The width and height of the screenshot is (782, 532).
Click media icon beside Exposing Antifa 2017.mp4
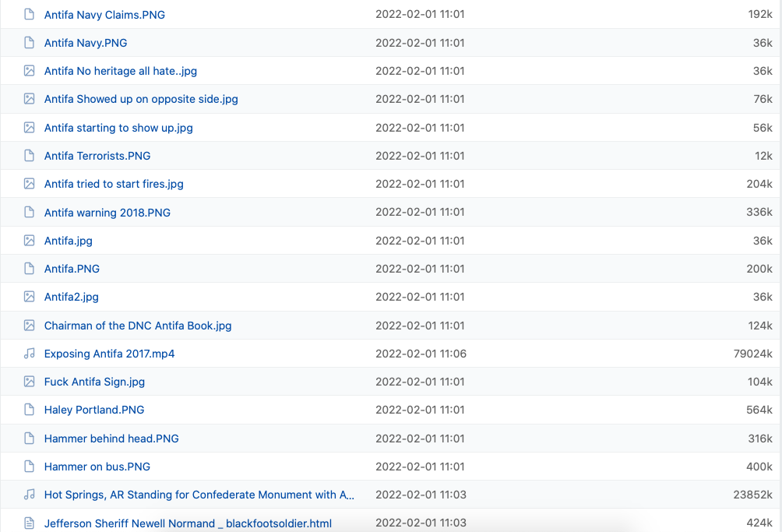(x=30, y=354)
